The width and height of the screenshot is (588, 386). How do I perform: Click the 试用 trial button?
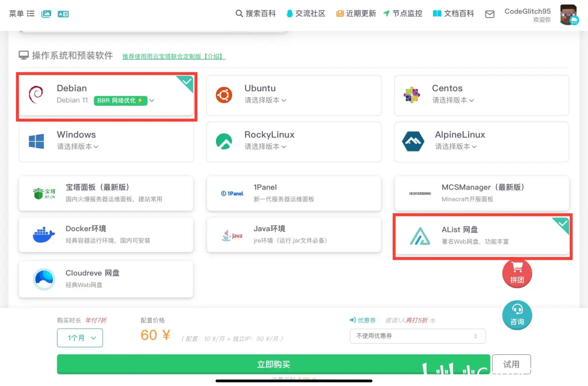tap(511, 364)
